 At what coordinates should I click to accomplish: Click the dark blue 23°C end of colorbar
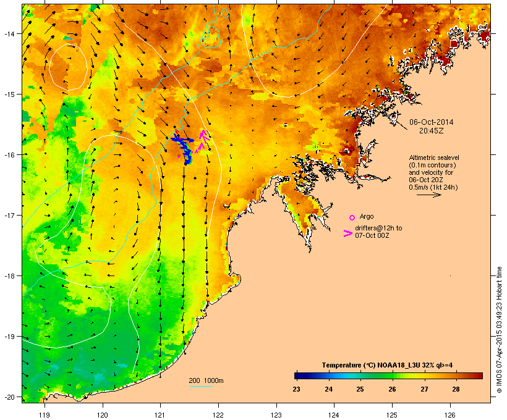(298, 376)
